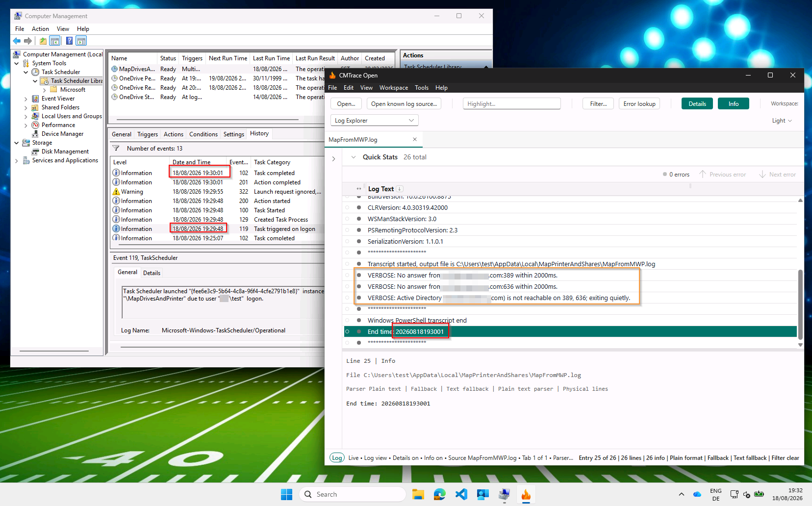
Task: Click the event filter funnel icon in History
Action: [x=116, y=148]
